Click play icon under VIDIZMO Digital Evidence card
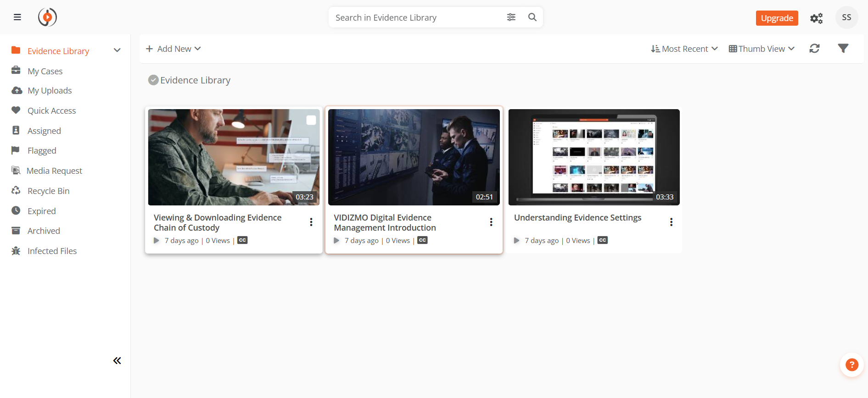Viewport: 868px width, 398px height. 336,240
